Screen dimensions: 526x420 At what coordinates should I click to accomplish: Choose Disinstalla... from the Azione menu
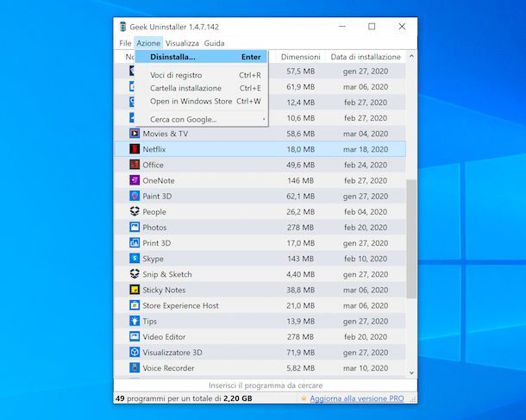click(x=201, y=57)
